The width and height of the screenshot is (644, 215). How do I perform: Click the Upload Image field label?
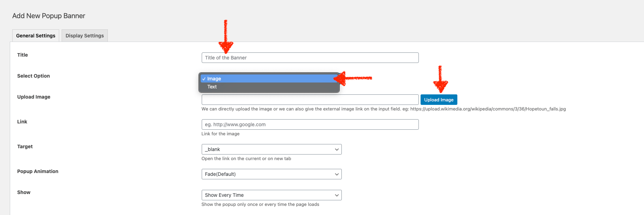pos(34,97)
